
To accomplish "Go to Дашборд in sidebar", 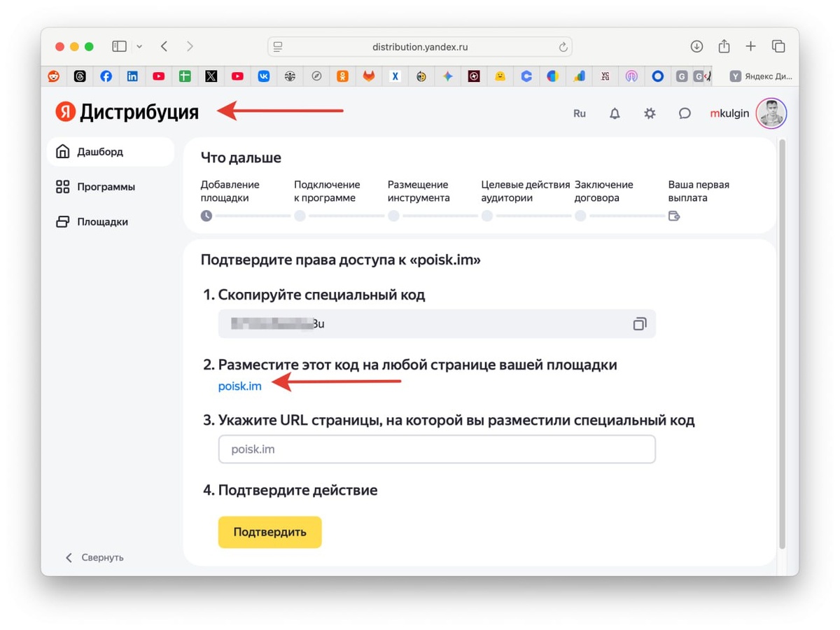I will [x=110, y=152].
